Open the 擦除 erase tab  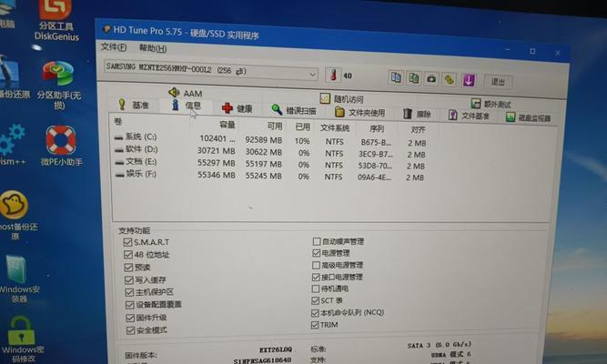tap(417, 114)
